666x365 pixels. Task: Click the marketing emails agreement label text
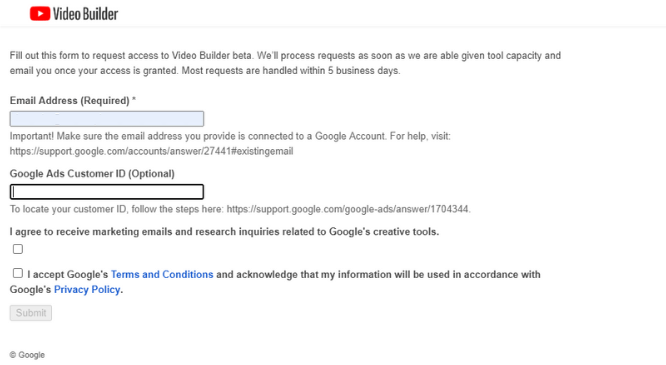(x=224, y=232)
